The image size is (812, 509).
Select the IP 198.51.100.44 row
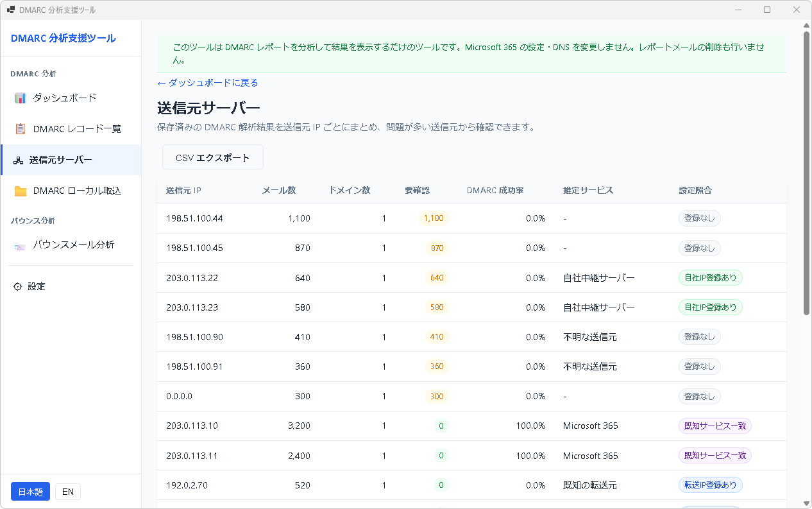471,218
